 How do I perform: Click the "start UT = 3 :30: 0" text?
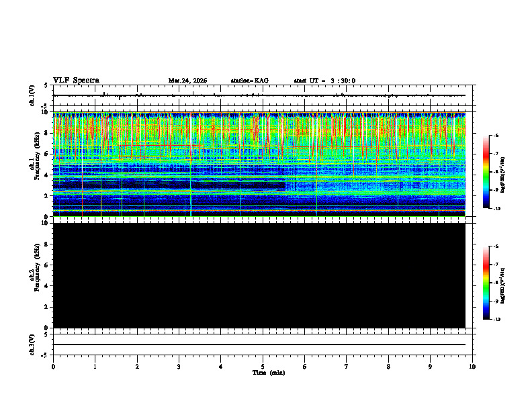[324, 81]
